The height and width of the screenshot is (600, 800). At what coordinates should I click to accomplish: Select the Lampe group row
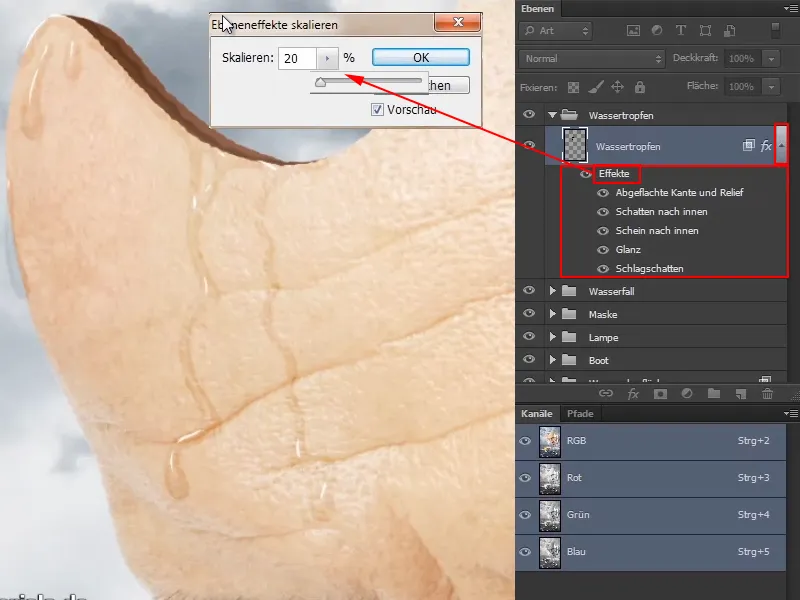click(651, 337)
